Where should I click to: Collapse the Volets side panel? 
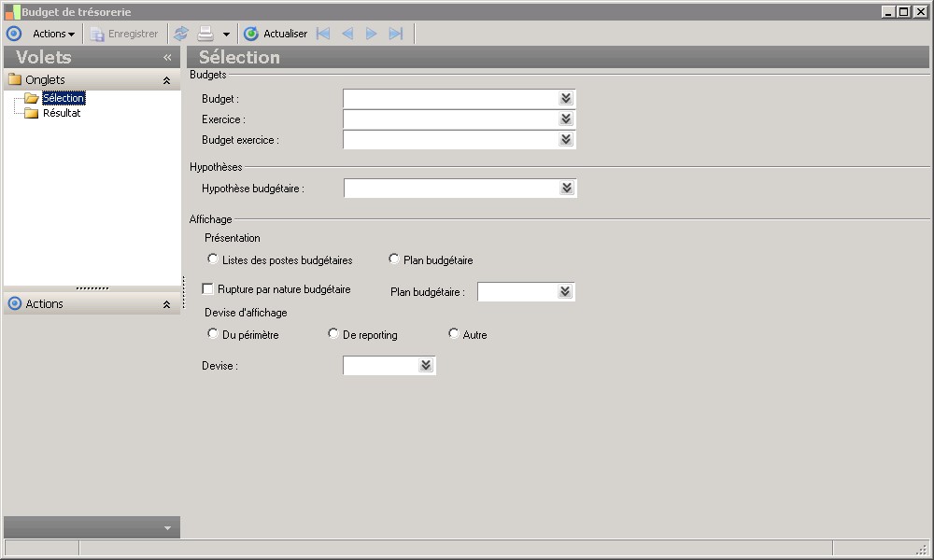(x=167, y=58)
